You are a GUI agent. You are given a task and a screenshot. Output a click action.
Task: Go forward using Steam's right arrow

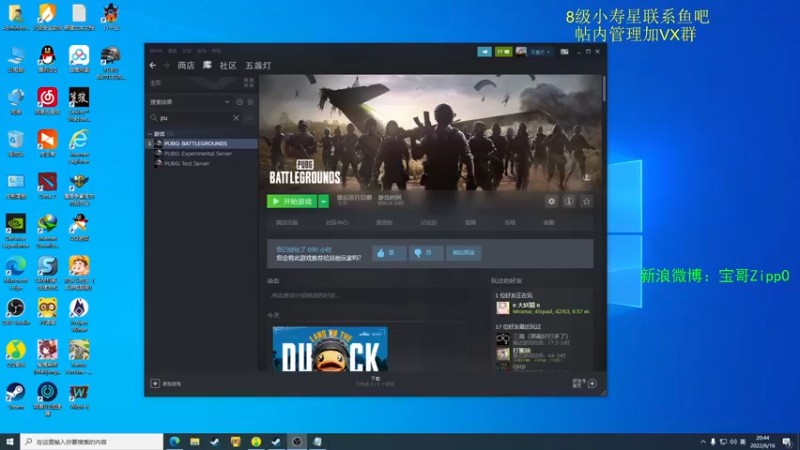tap(166, 65)
